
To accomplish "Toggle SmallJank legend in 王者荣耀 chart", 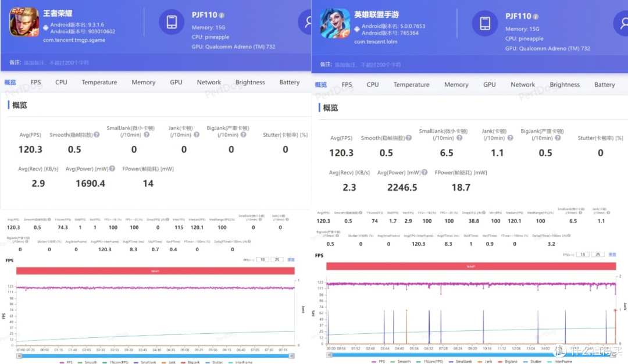I will point(145,362).
